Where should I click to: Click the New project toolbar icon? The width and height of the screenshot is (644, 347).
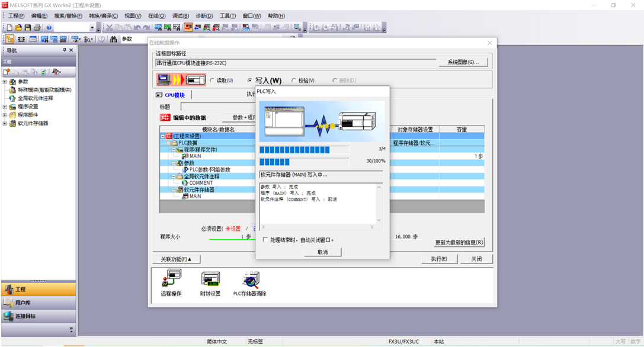click(9, 27)
